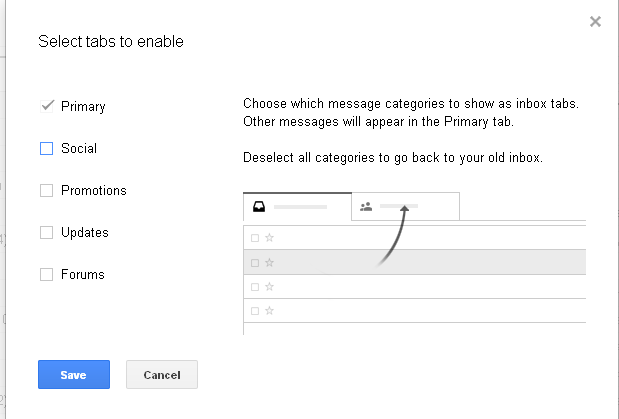Close the Select tabs dialog
Viewport: 619px width, 419px height.
[x=595, y=21]
